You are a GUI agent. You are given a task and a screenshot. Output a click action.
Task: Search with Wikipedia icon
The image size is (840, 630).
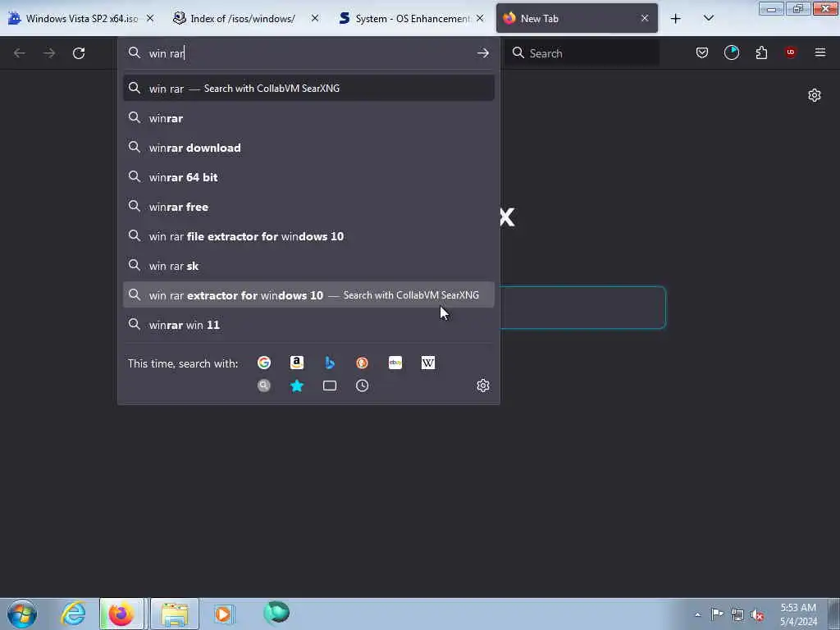click(428, 363)
